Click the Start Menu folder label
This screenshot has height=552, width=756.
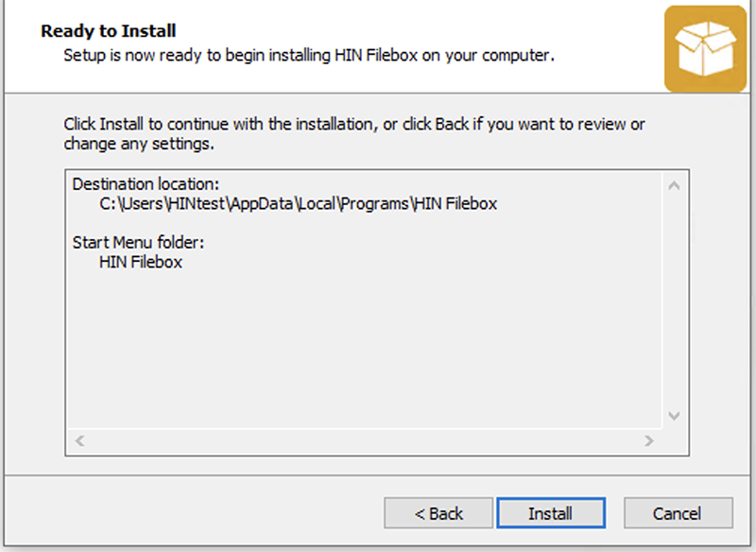[138, 243]
